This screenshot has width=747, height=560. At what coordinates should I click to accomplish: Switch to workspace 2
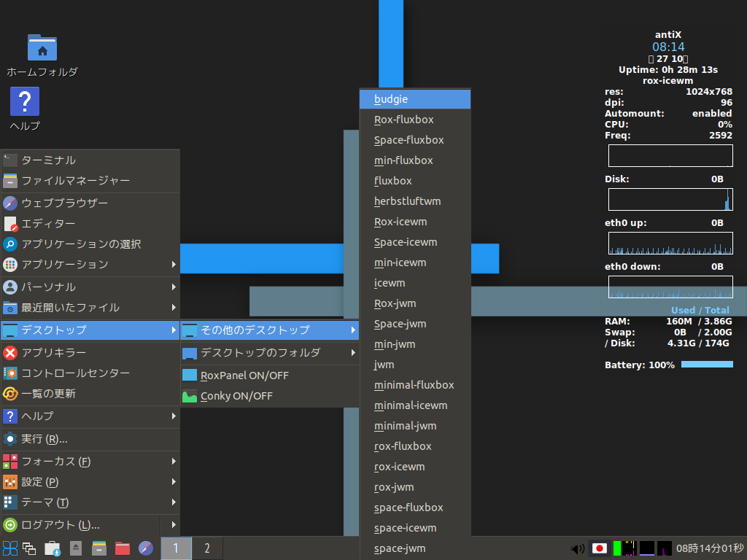pyautogui.click(x=207, y=548)
